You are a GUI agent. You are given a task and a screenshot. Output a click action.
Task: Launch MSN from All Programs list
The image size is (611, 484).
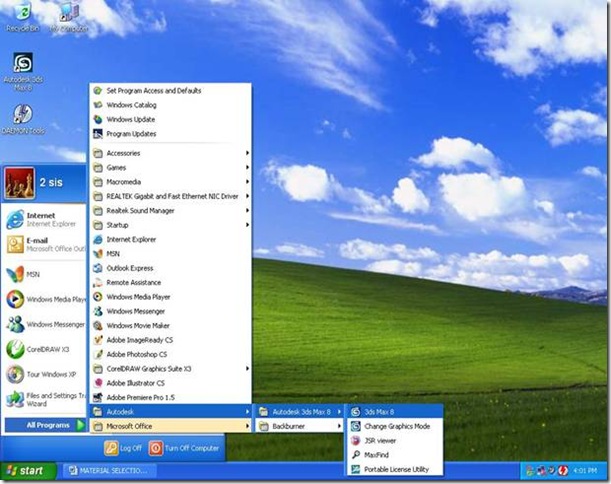point(170,254)
